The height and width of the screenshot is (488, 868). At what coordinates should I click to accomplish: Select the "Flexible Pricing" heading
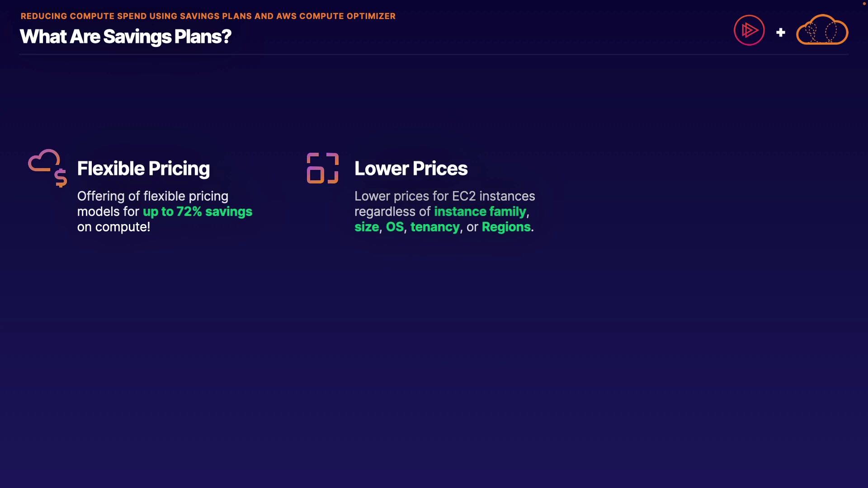pos(143,169)
